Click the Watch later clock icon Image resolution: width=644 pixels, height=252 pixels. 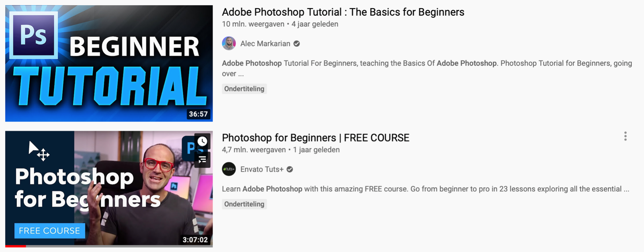click(x=202, y=141)
